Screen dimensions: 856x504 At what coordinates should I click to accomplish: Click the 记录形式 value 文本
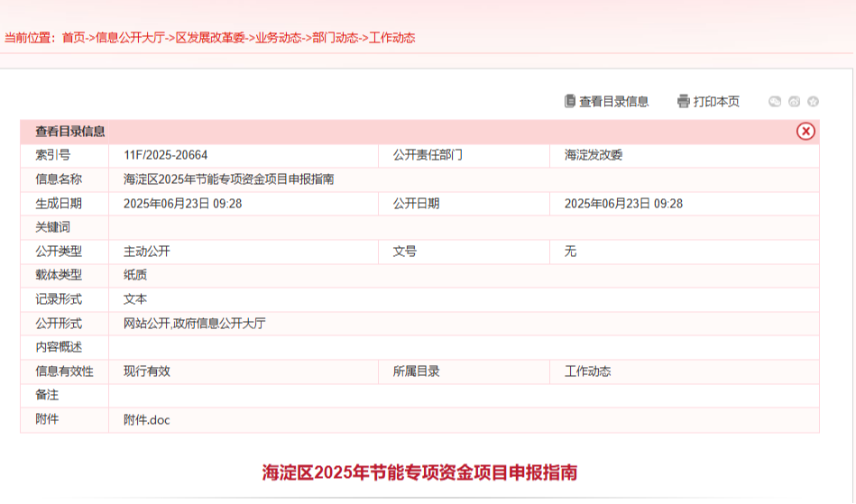134,299
